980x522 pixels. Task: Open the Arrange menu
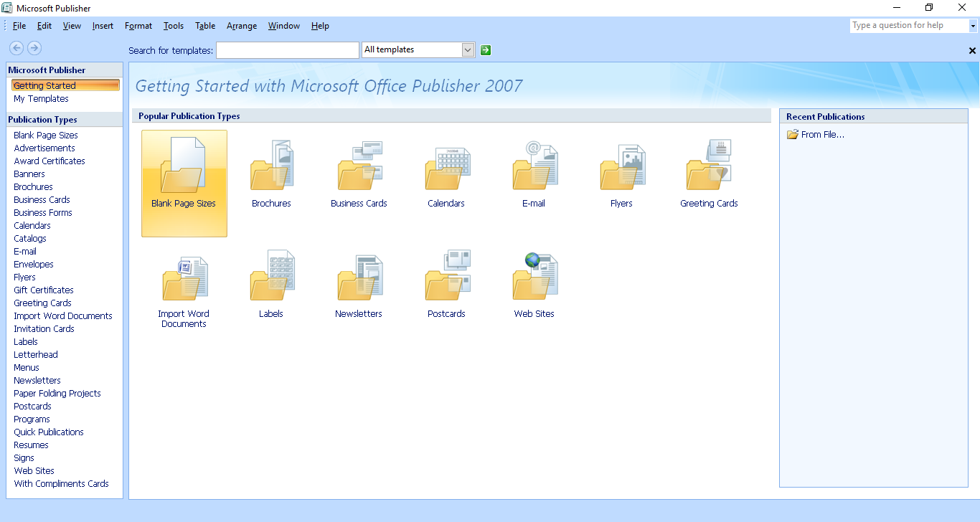(x=241, y=26)
